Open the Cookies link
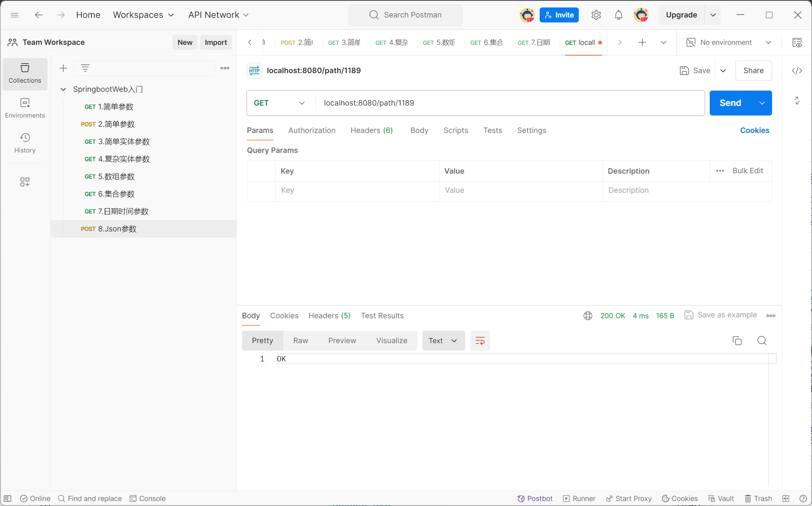 click(x=755, y=130)
